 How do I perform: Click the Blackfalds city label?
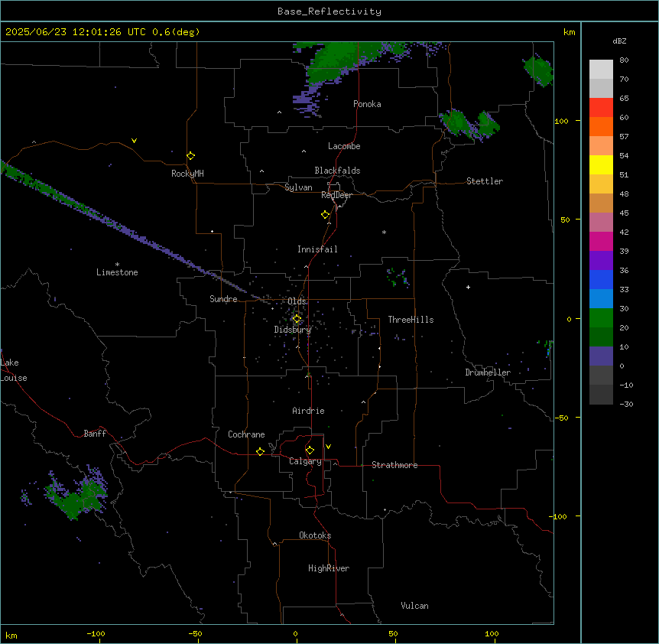click(337, 171)
